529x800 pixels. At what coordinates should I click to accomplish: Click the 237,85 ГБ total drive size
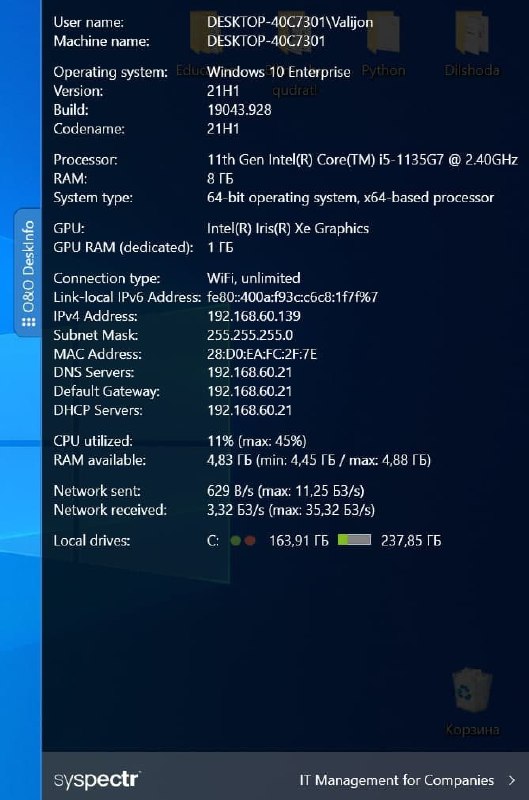(411, 540)
